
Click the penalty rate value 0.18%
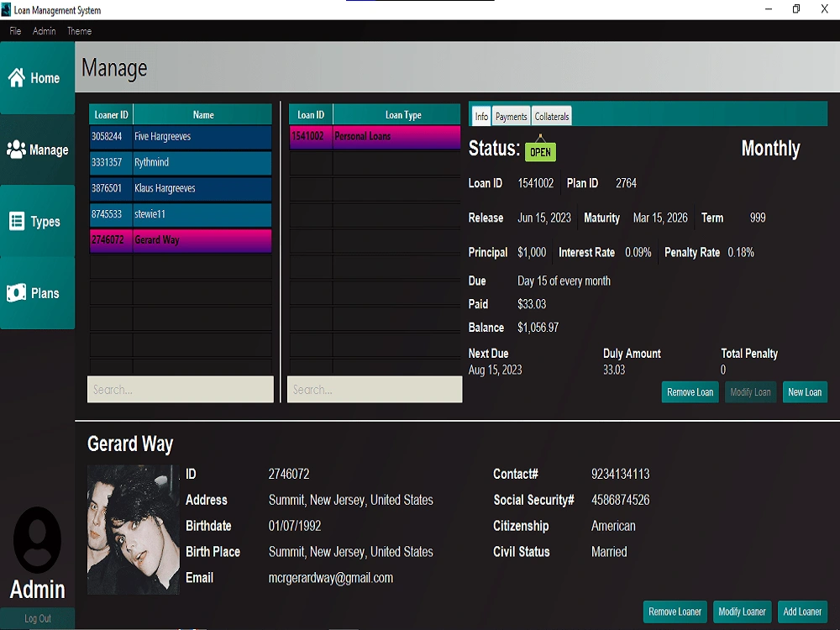740,252
